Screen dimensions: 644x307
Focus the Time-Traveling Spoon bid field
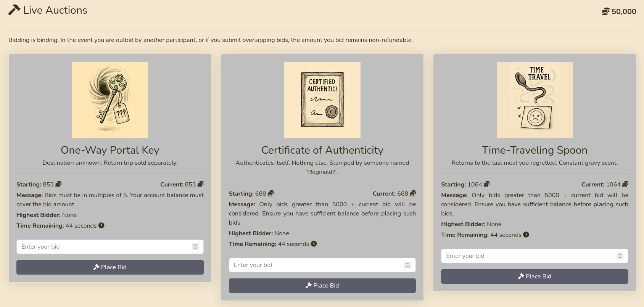tap(528, 256)
